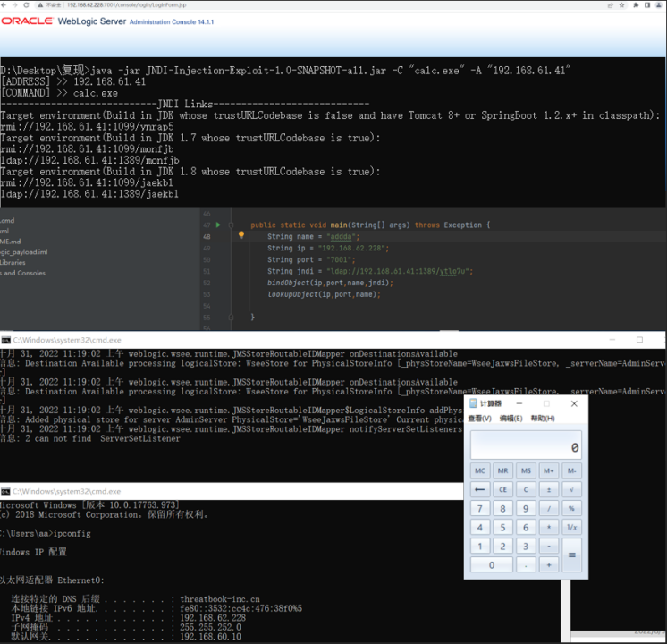Click calculator digit 4
Screen dimensions: 667x644
480,527
